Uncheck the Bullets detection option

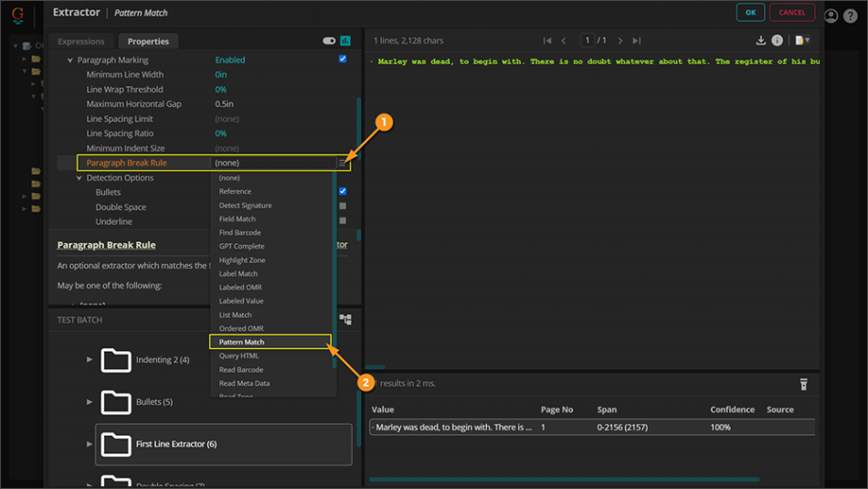343,192
